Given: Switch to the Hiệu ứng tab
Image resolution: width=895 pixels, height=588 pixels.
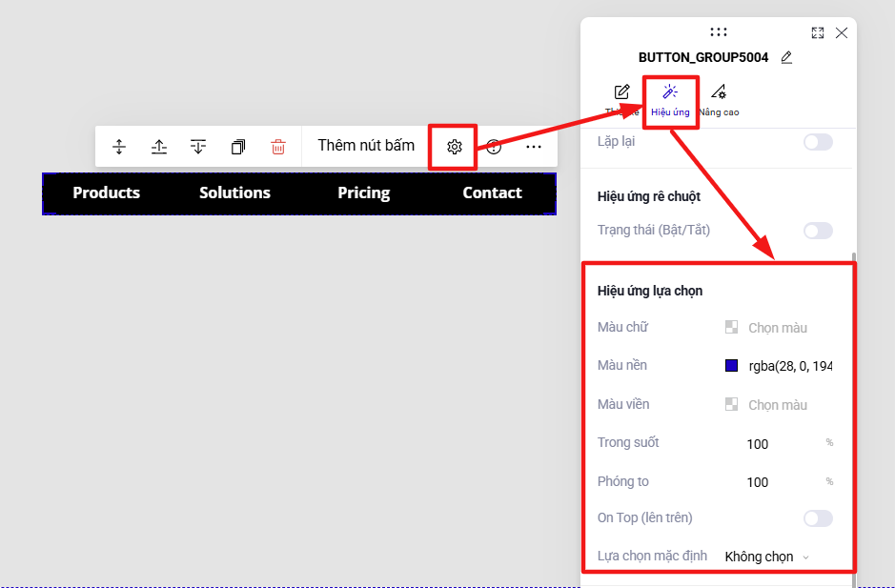Looking at the screenshot, I should (670, 101).
